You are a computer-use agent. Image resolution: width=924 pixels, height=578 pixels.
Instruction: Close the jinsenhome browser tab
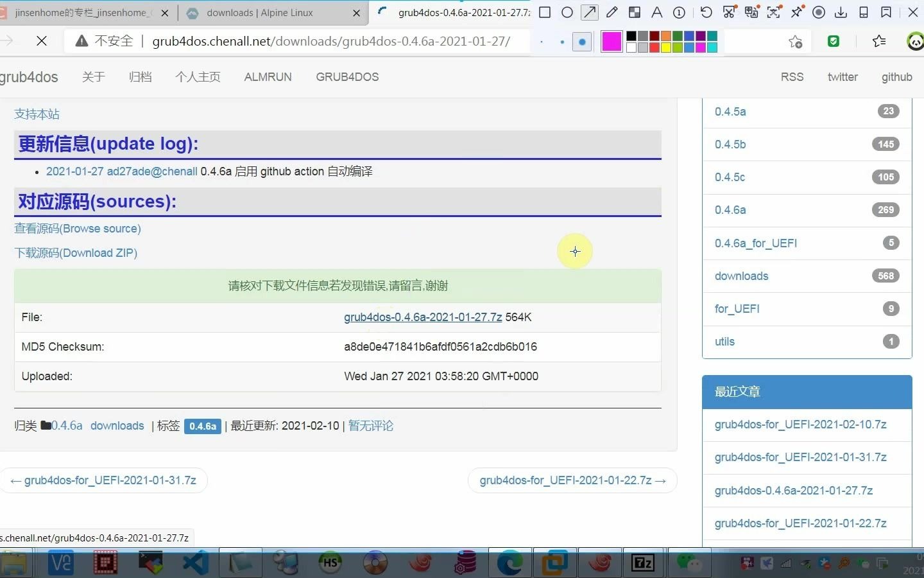[x=165, y=13]
